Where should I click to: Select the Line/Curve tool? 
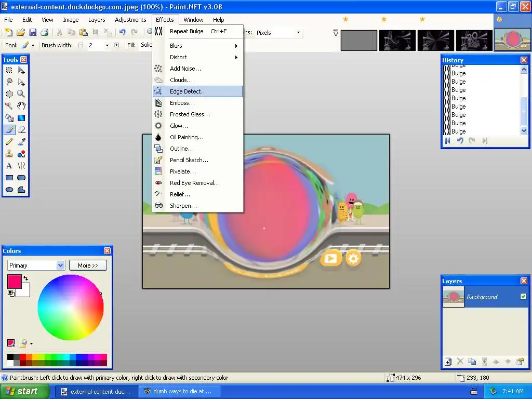click(21, 166)
